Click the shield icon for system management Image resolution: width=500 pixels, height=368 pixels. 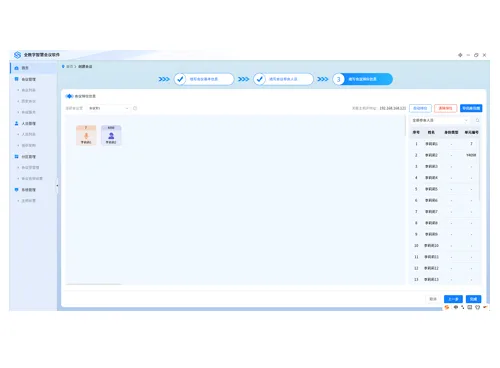[x=16, y=190]
